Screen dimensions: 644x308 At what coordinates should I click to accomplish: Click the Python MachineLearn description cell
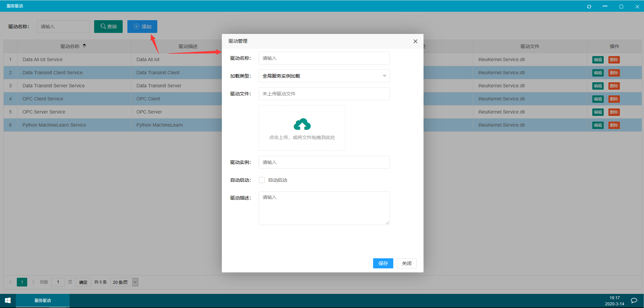pos(176,125)
